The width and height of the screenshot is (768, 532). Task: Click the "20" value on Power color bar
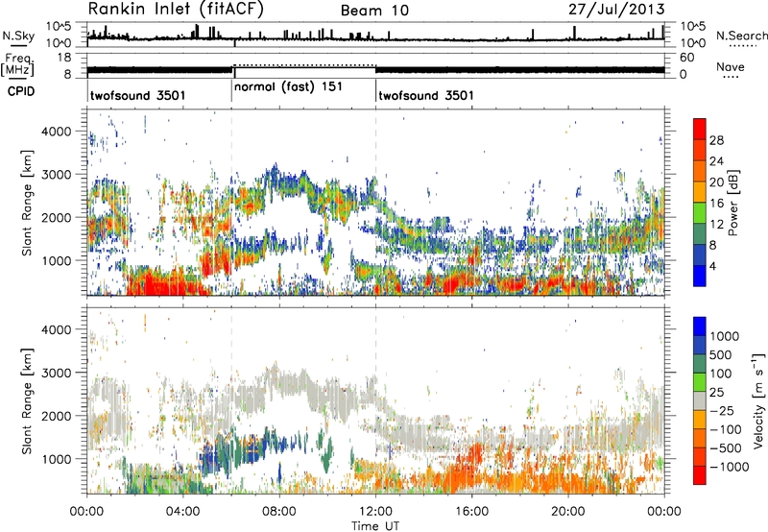716,182
